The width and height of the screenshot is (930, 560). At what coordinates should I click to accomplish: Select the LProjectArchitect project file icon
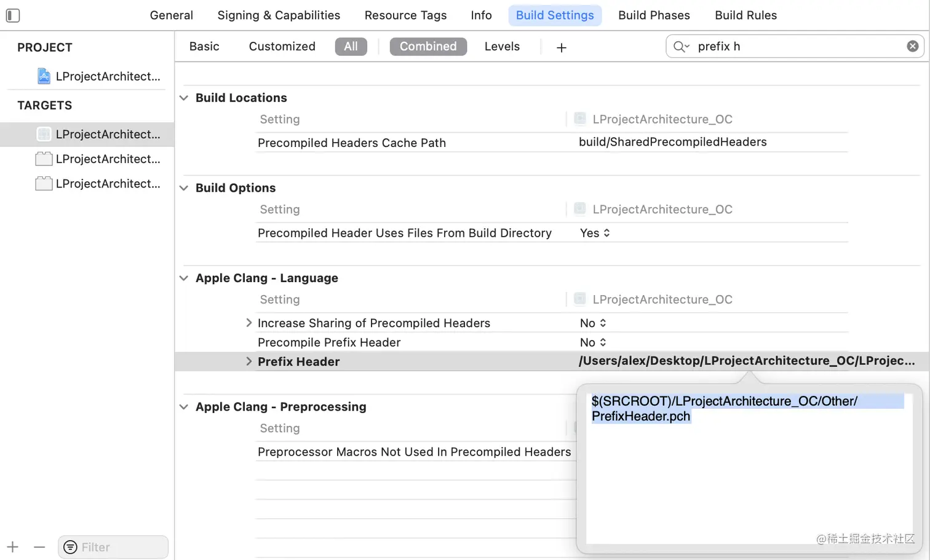44,76
